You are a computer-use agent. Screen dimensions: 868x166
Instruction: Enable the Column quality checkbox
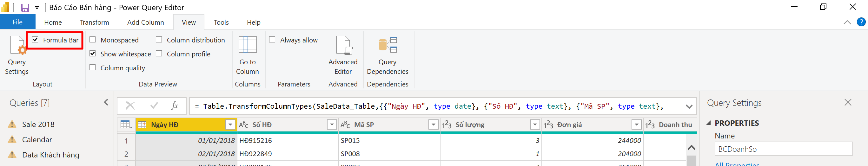[x=93, y=67]
